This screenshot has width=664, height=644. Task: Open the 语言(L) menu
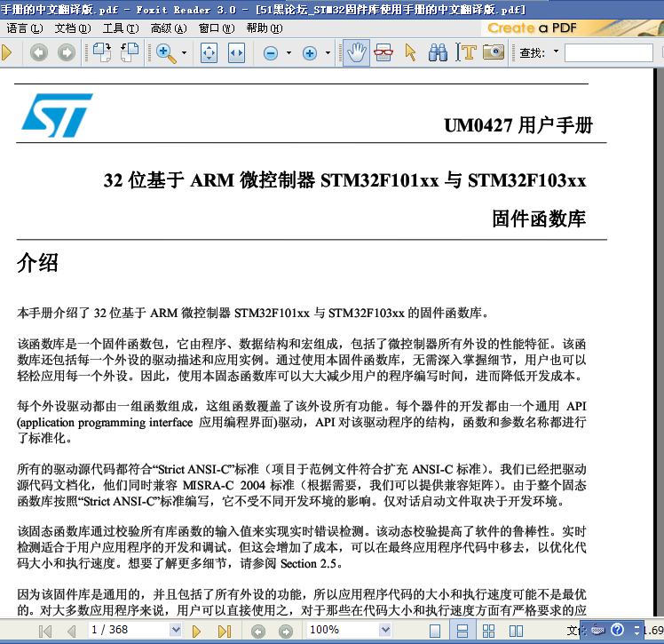point(25,28)
